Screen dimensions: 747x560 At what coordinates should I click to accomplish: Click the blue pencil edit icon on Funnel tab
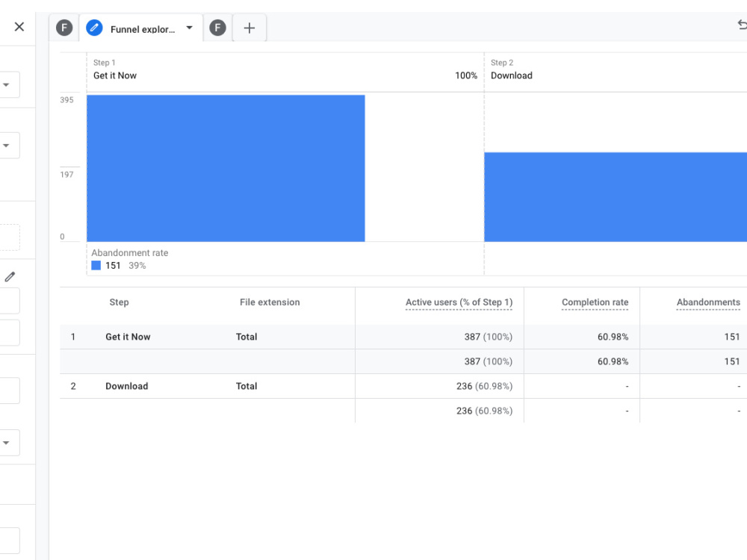(94, 28)
